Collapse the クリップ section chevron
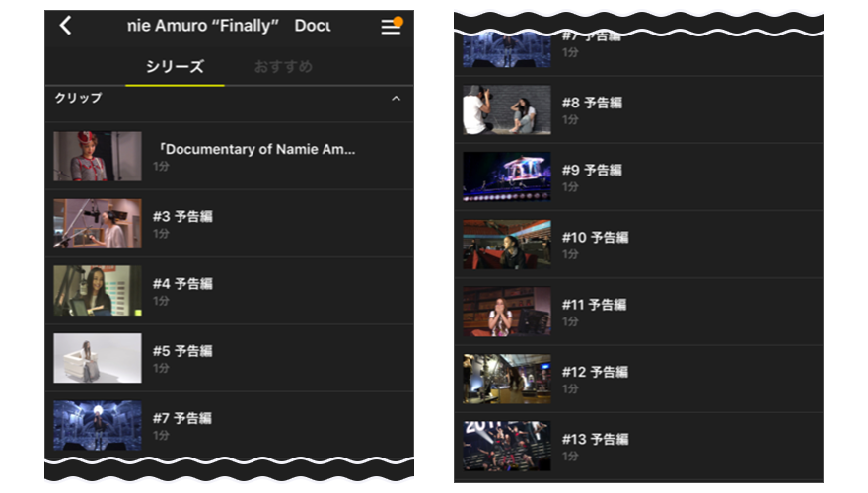The height and width of the screenshot is (493, 868). 396,99
